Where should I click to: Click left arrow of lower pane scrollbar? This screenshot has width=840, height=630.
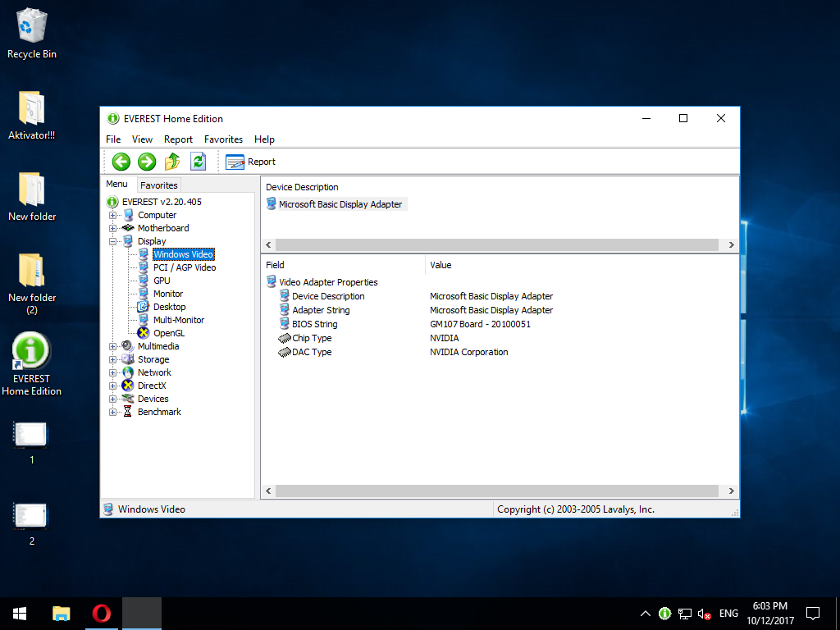[x=268, y=491]
